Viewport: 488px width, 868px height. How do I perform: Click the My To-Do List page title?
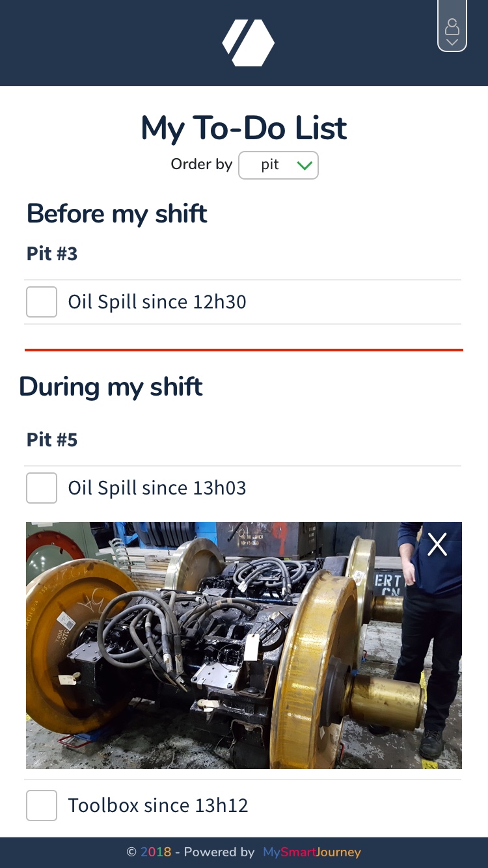tap(244, 128)
